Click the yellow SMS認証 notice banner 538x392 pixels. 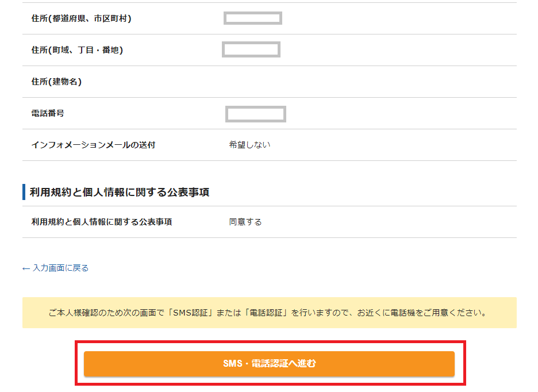(x=270, y=313)
